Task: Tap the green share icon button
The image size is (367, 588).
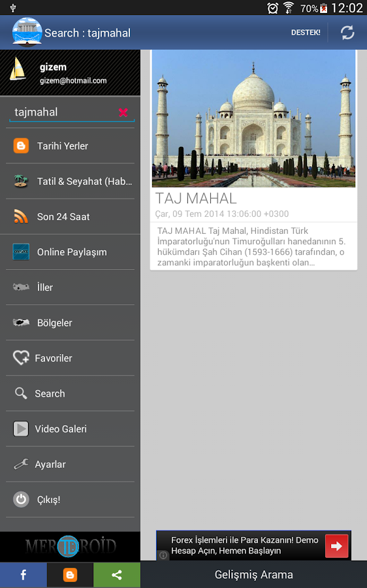Action: click(117, 575)
